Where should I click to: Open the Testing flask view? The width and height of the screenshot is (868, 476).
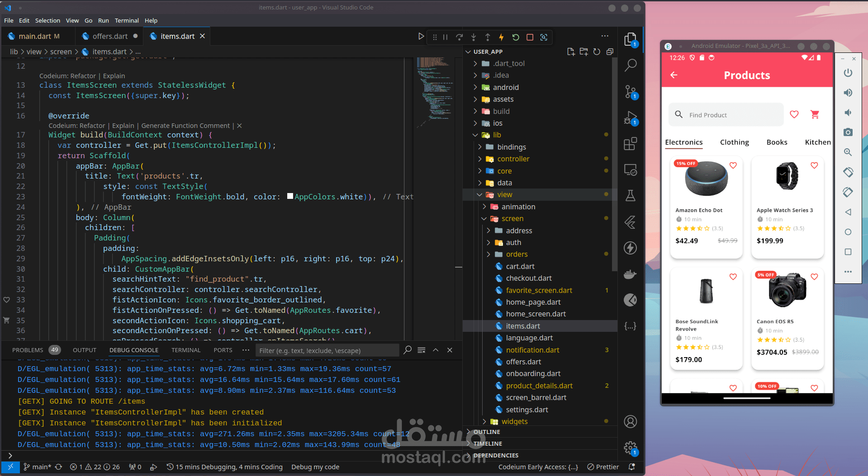[630, 195]
